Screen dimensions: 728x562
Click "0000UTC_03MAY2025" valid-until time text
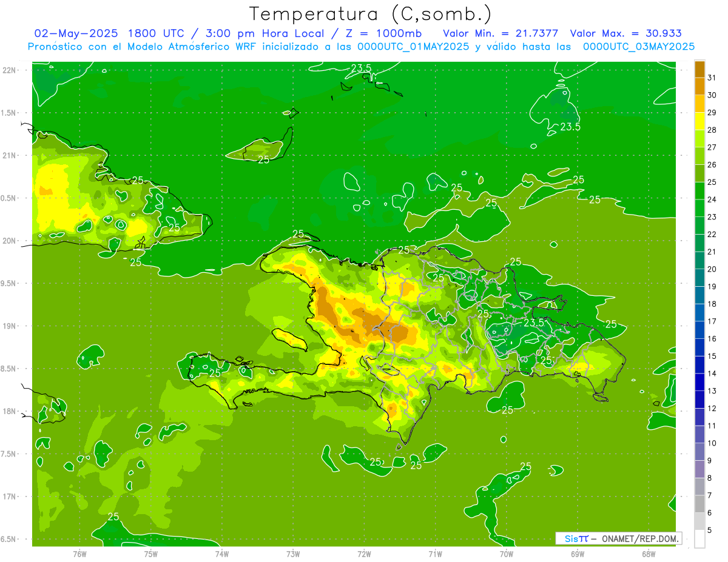point(639,47)
